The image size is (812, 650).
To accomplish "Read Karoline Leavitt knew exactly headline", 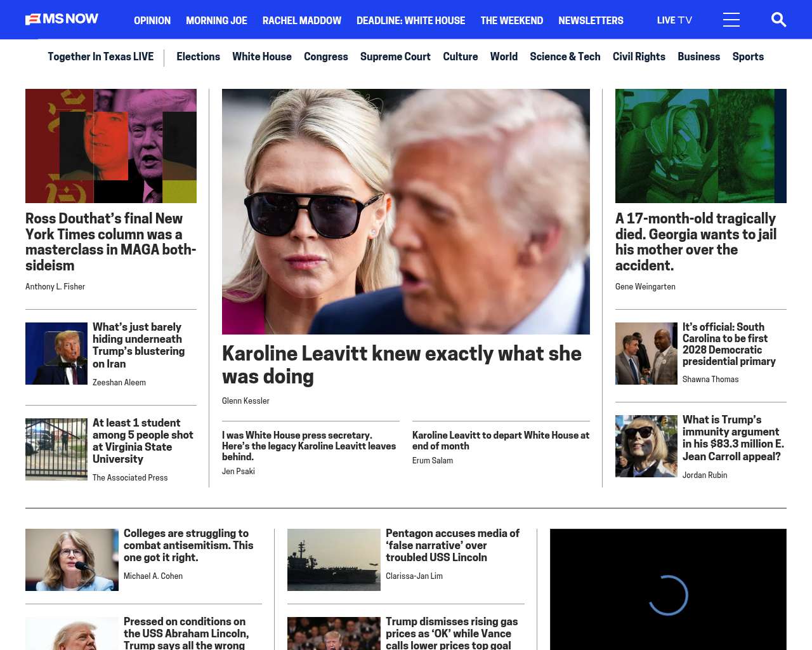I will [x=402, y=364].
